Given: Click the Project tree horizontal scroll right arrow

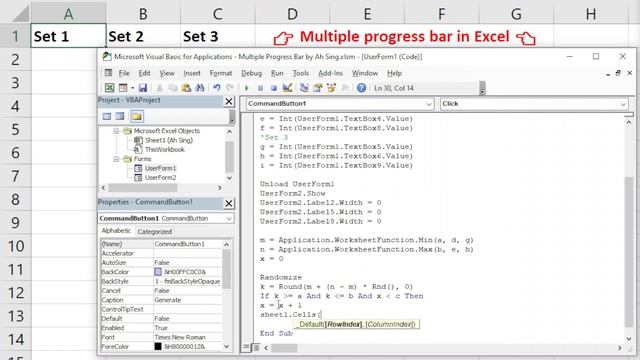Looking at the screenshot, I should [x=220, y=188].
